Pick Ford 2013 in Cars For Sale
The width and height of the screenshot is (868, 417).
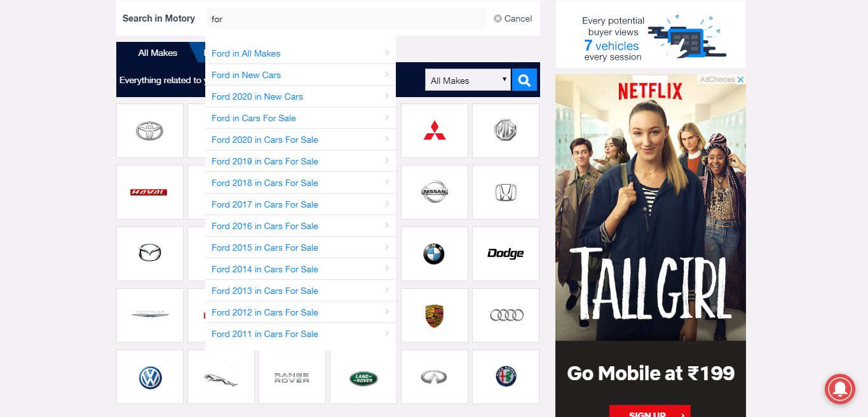(301, 291)
